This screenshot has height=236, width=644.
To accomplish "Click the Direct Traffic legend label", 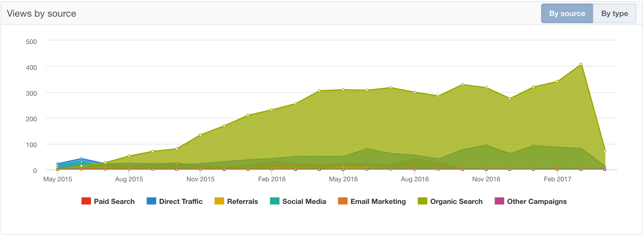I will click(x=181, y=202).
